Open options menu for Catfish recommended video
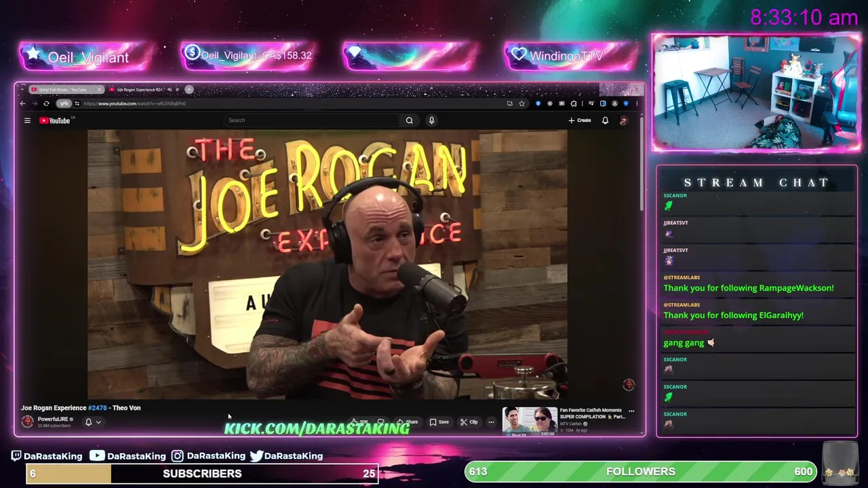This screenshot has height=488, width=868. pyautogui.click(x=631, y=411)
